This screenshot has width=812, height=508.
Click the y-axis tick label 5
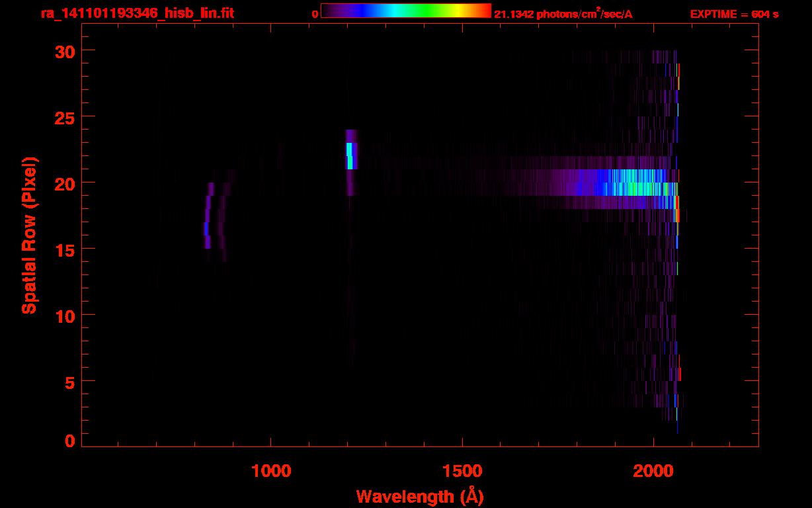[69, 382]
